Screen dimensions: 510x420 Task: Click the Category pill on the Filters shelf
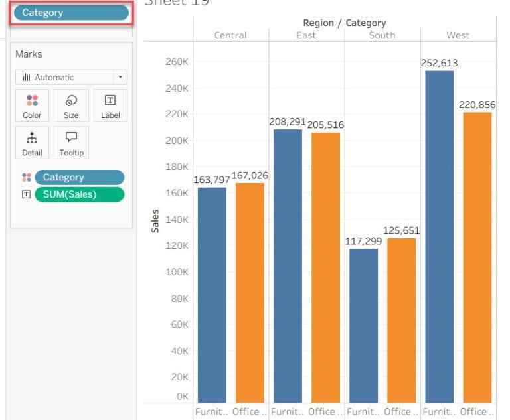click(71, 13)
